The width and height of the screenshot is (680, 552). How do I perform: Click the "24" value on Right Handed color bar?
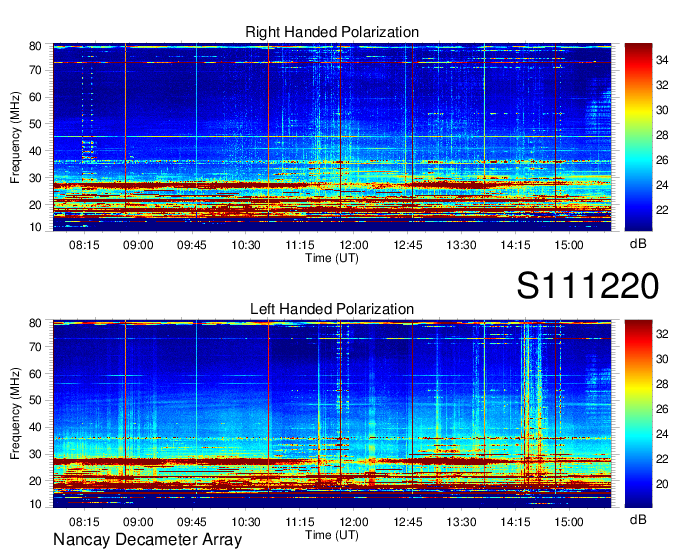[x=662, y=185]
